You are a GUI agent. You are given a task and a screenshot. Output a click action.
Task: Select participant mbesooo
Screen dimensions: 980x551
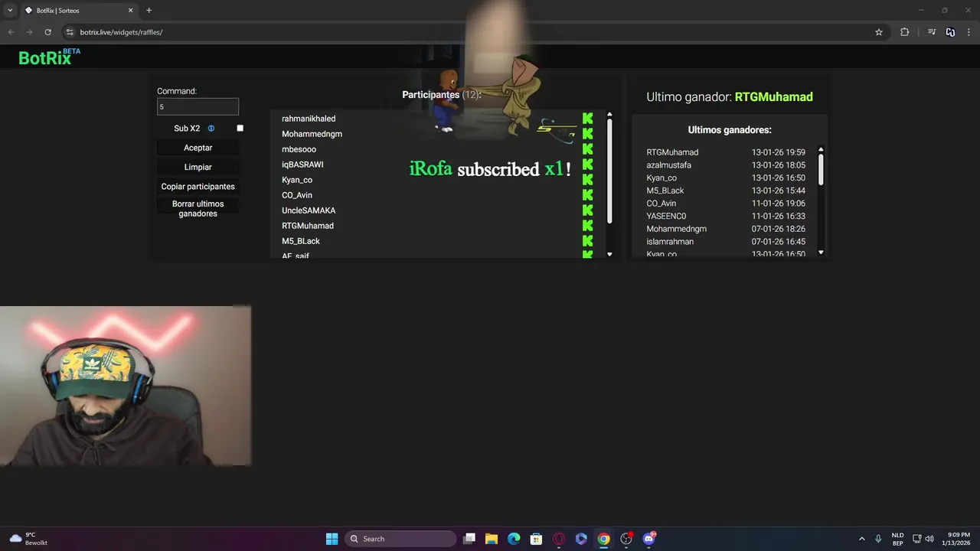coord(299,149)
